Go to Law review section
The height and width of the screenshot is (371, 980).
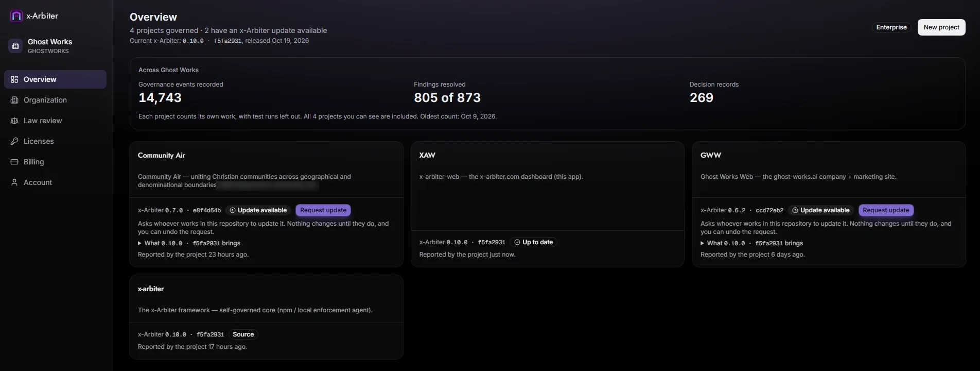56,121
